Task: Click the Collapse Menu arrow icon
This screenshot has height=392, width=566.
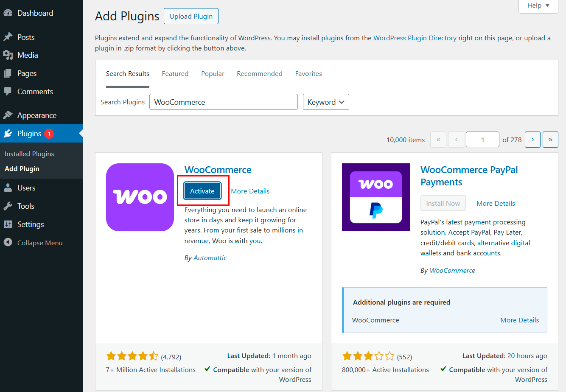Action: (8, 243)
